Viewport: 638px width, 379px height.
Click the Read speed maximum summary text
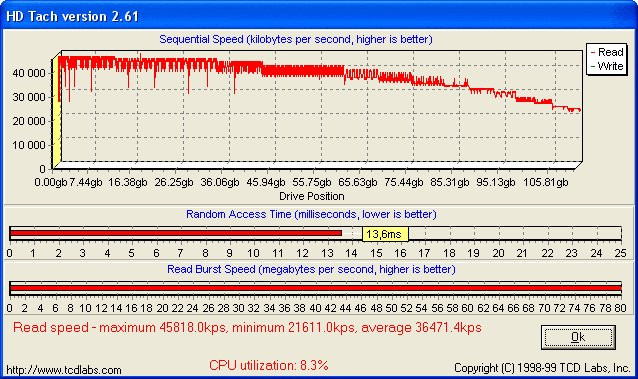(247, 327)
